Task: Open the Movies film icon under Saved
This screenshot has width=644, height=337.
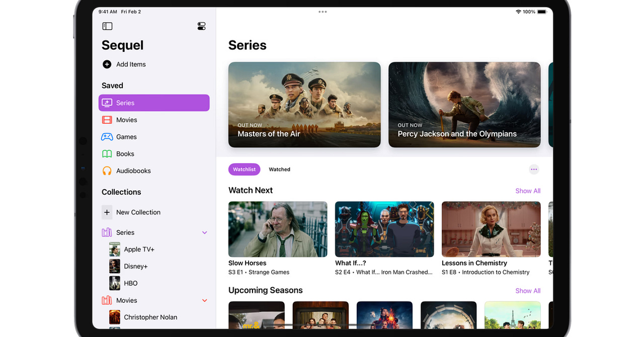Action: pos(107,120)
